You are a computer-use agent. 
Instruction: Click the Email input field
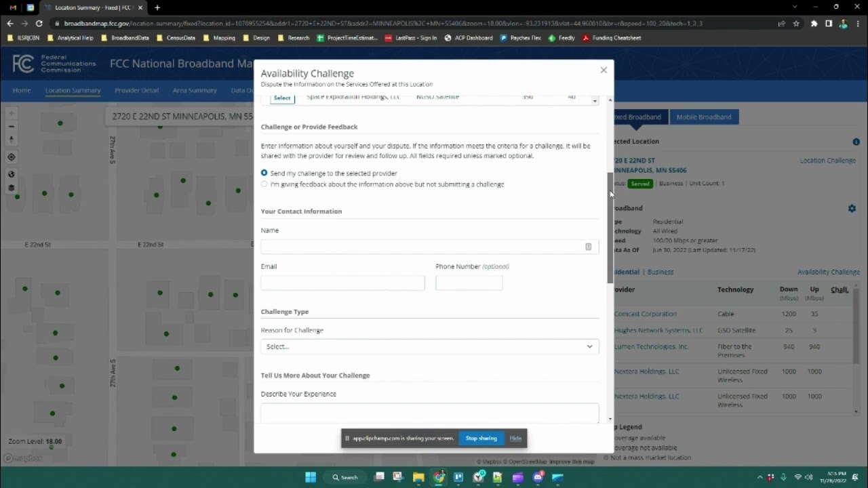[x=342, y=283]
